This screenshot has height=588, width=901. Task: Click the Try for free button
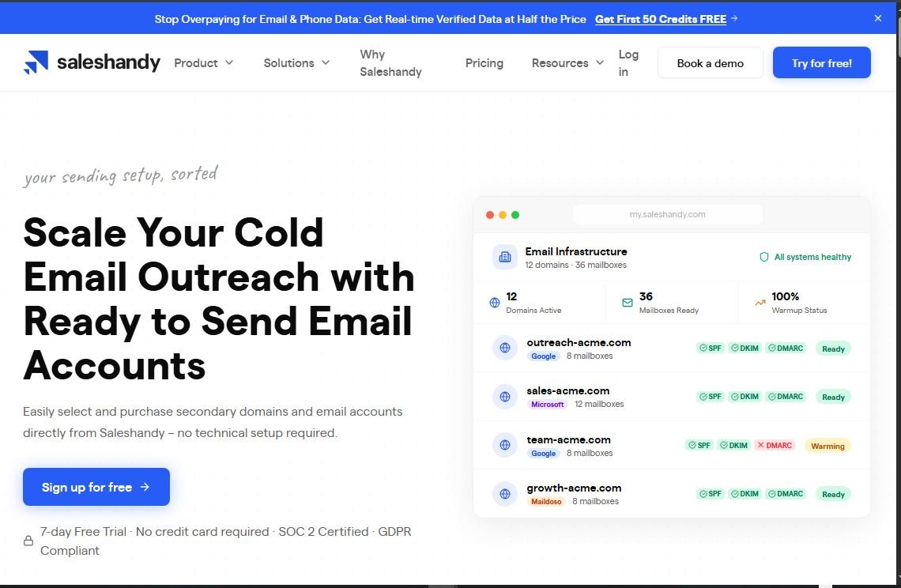(821, 62)
